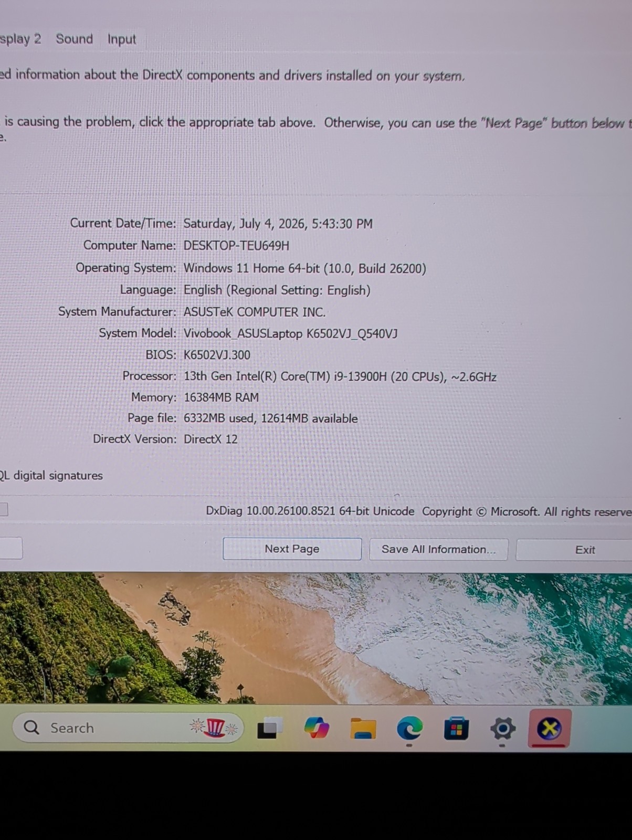Screen dimensions: 632x840
Task: Open Settings gear on the taskbar
Action: 502,729
